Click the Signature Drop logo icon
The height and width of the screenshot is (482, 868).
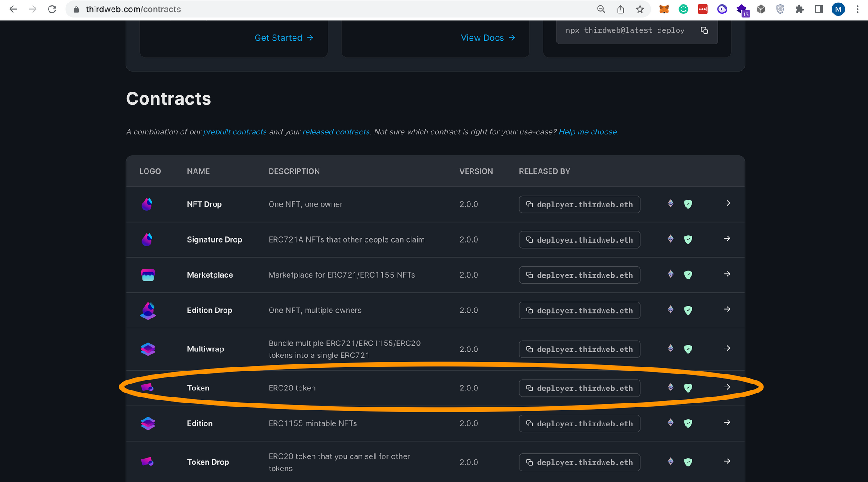[x=148, y=239]
